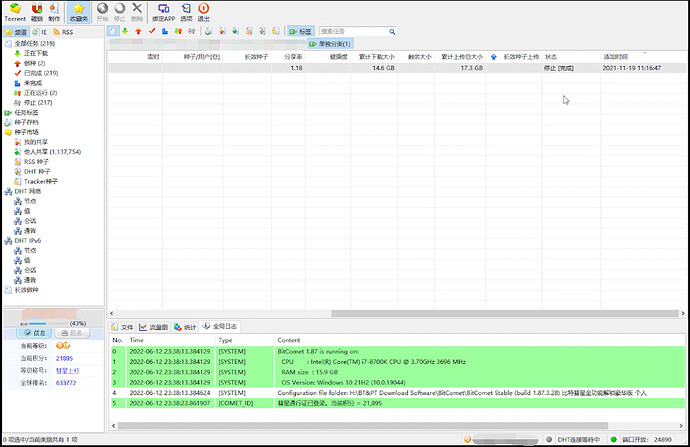Open the 制作 torrent maker tool
Image resolution: width=690 pixels, height=447 pixels.
coord(54,11)
